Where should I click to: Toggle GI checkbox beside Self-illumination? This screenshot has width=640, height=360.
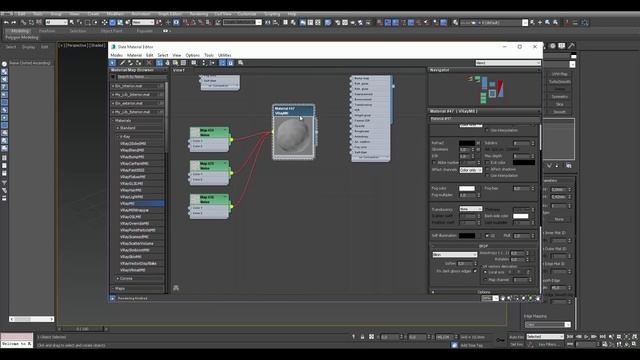487,236
